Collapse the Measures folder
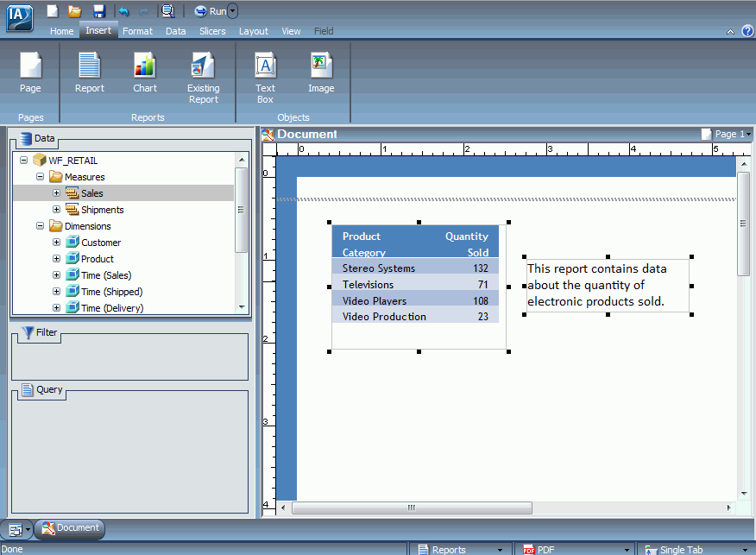 click(x=40, y=176)
